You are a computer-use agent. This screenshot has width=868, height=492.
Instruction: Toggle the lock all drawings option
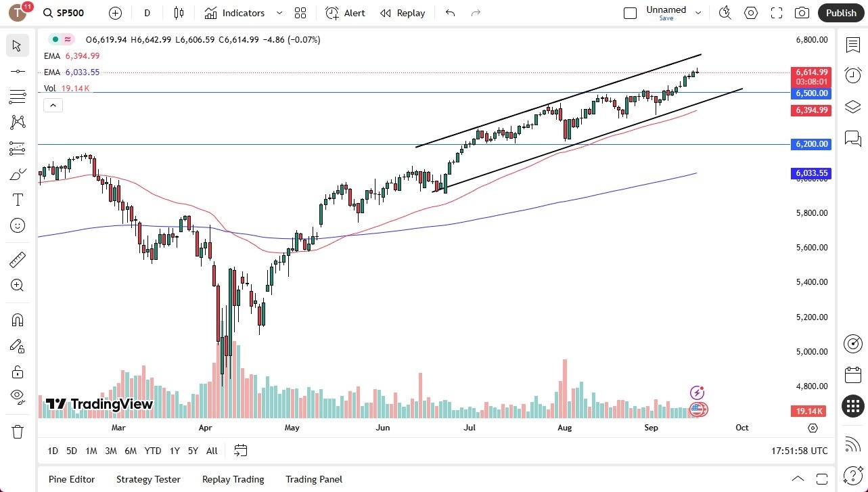17,372
